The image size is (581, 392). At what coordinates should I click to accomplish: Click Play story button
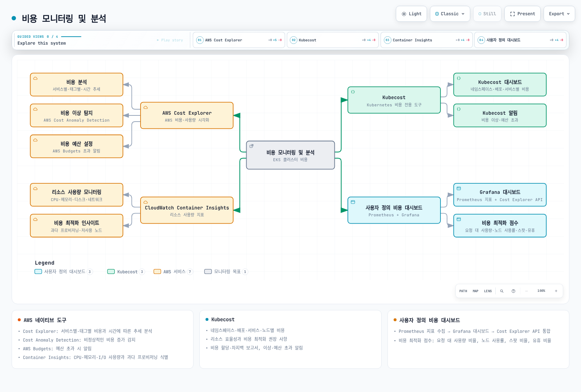tap(170, 40)
